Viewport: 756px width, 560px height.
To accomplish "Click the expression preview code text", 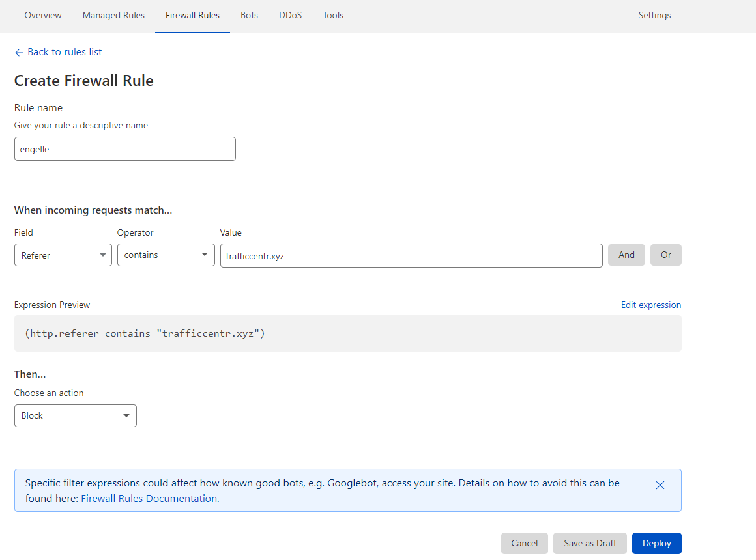I will click(145, 333).
